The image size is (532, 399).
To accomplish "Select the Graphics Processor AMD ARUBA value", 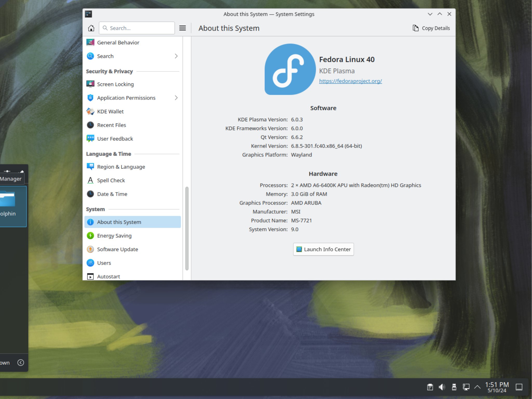I will (306, 203).
